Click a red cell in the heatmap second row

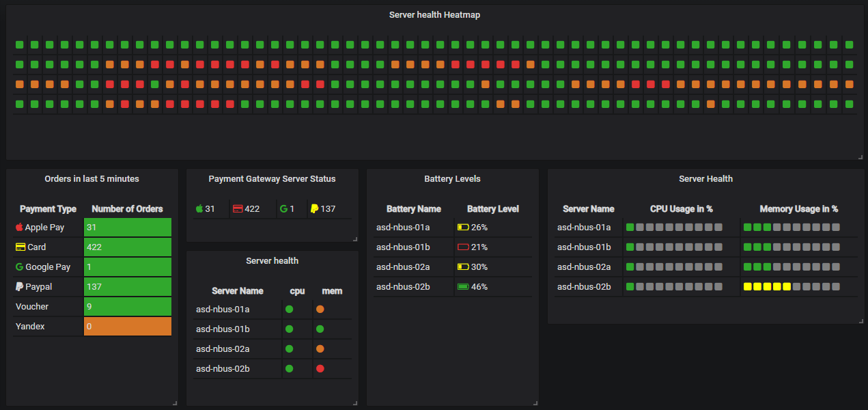[154, 64]
